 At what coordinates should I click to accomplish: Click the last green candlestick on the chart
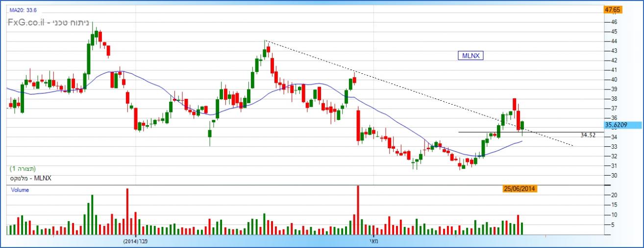[522, 126]
